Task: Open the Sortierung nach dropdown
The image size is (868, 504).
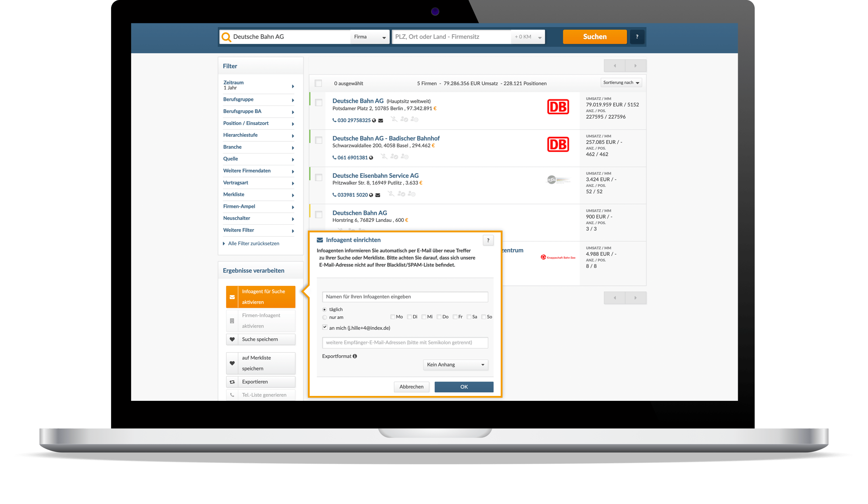Action: click(621, 82)
